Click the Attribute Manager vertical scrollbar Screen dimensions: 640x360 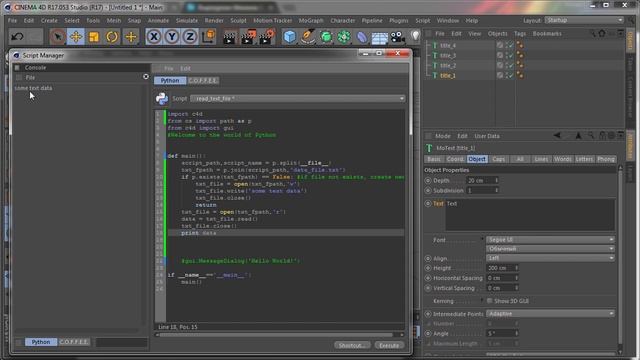coord(620,257)
